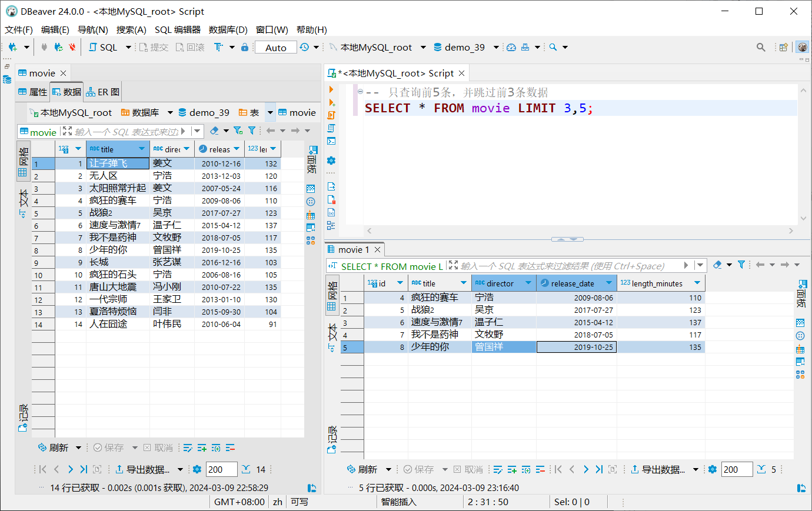Switch movie panel to grid (网格) view

pyautogui.click(x=23, y=161)
